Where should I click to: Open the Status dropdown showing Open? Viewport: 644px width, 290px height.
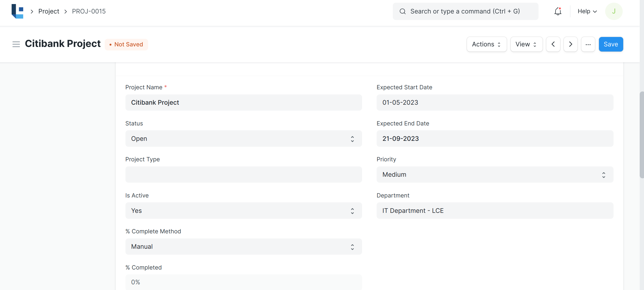click(243, 139)
